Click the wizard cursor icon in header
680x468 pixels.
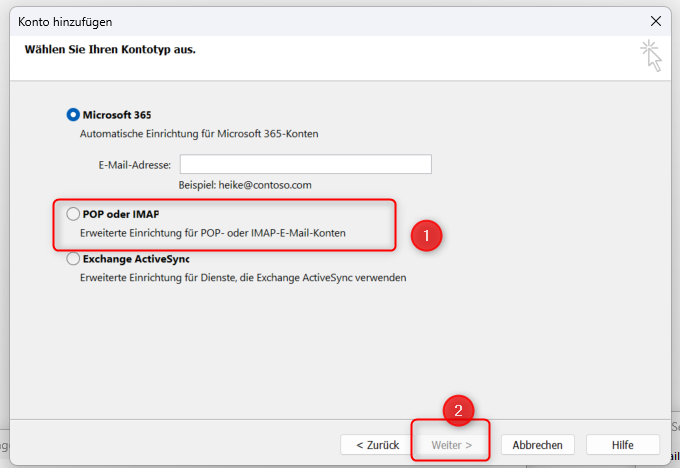[x=651, y=56]
